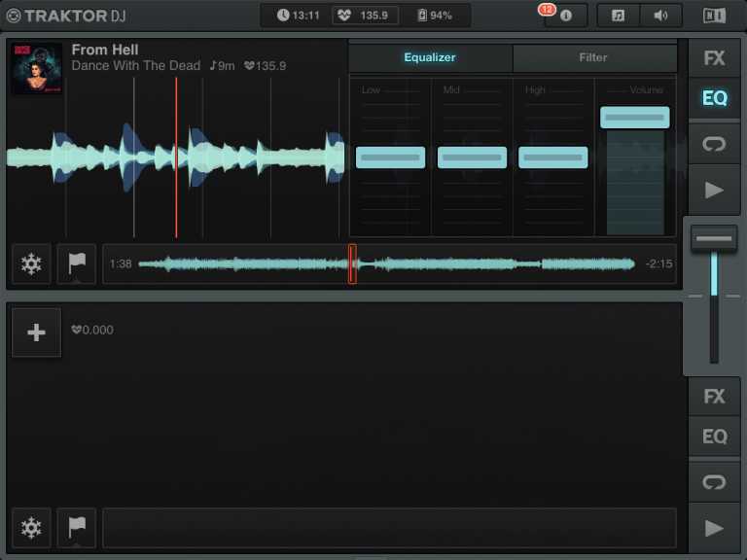Click the red playhead marker in overview
This screenshot has width=747, height=560.
pyautogui.click(x=352, y=263)
